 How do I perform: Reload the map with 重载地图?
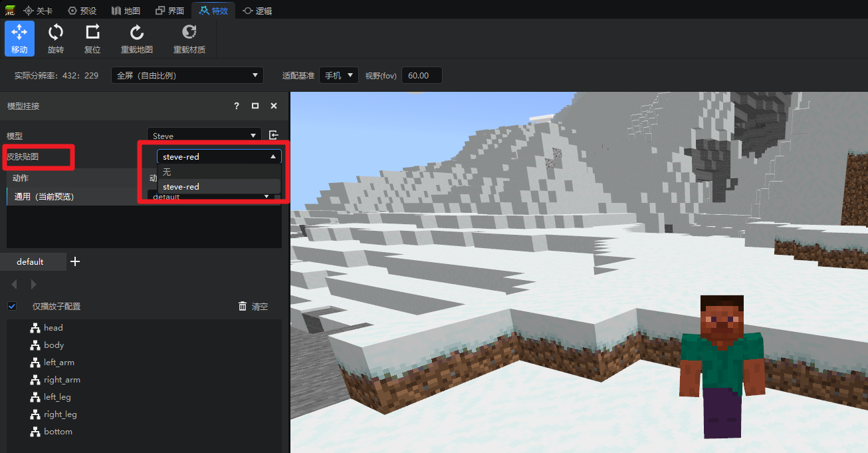[137, 39]
